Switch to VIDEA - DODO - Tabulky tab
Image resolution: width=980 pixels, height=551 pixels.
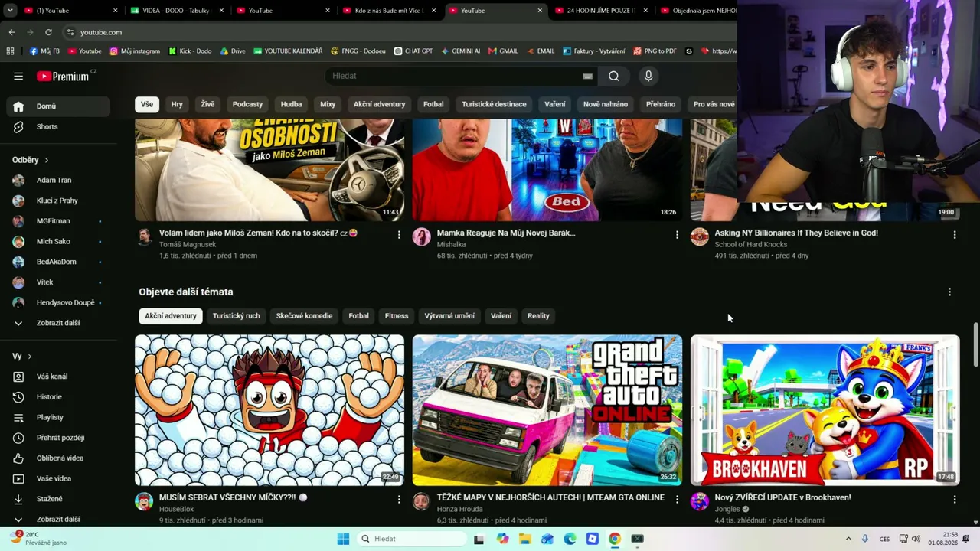pyautogui.click(x=175, y=11)
